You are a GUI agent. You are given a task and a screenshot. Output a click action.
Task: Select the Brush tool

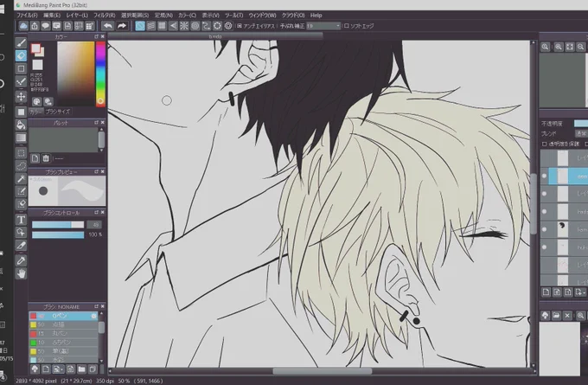tap(21, 42)
